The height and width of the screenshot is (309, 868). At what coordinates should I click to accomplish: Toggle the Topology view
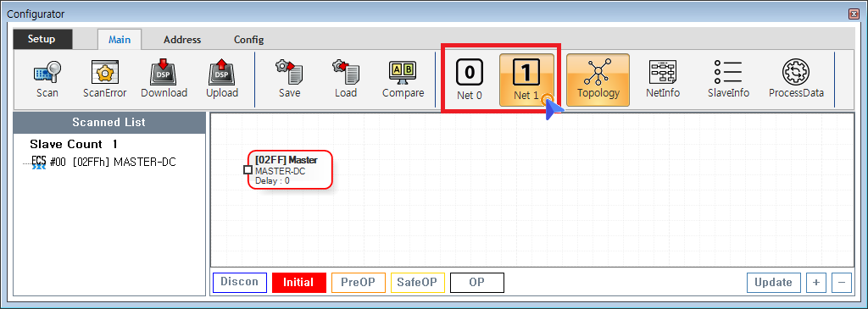(x=598, y=80)
